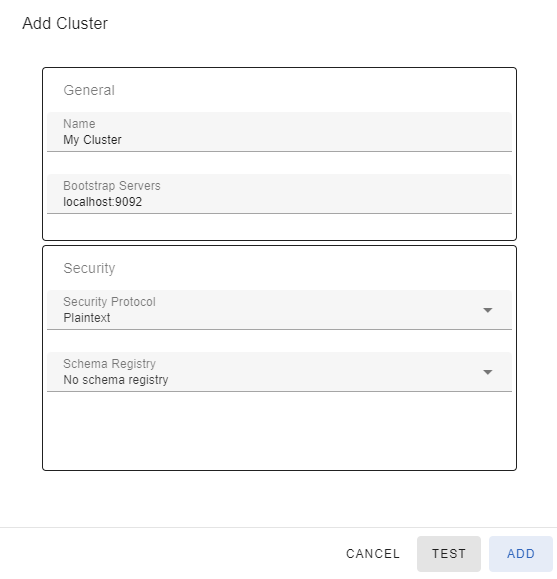
Task: Cancel the Add Cluster dialog
Action: 373,554
